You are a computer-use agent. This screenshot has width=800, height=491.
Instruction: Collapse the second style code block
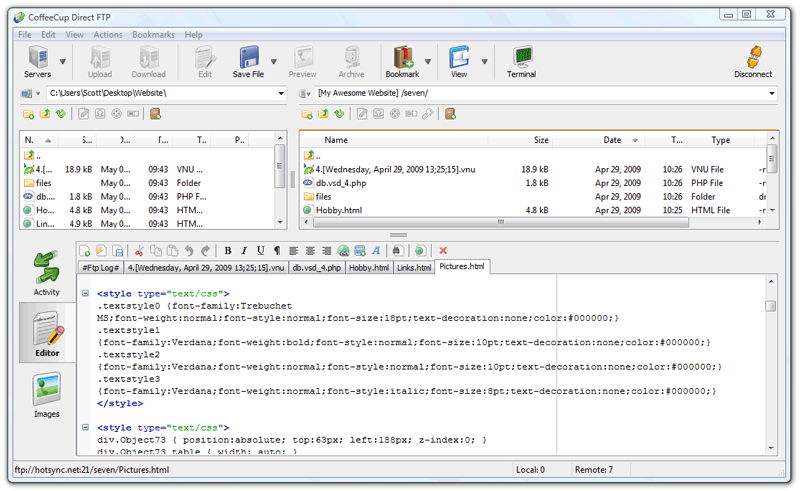pos(85,428)
